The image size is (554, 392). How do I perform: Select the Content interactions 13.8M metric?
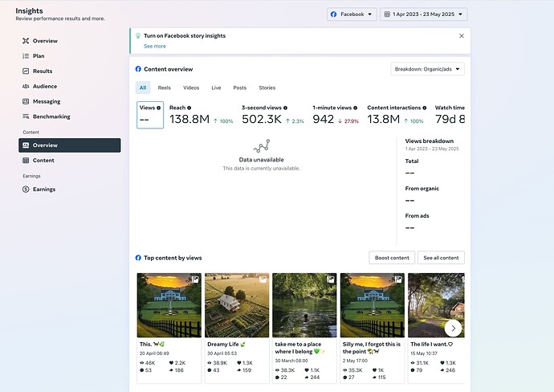pos(397,115)
